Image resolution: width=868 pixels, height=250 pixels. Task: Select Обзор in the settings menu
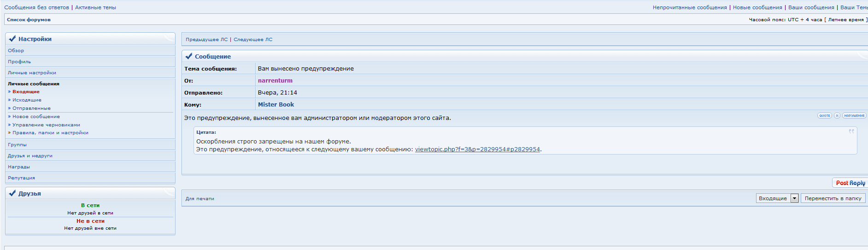[16, 51]
